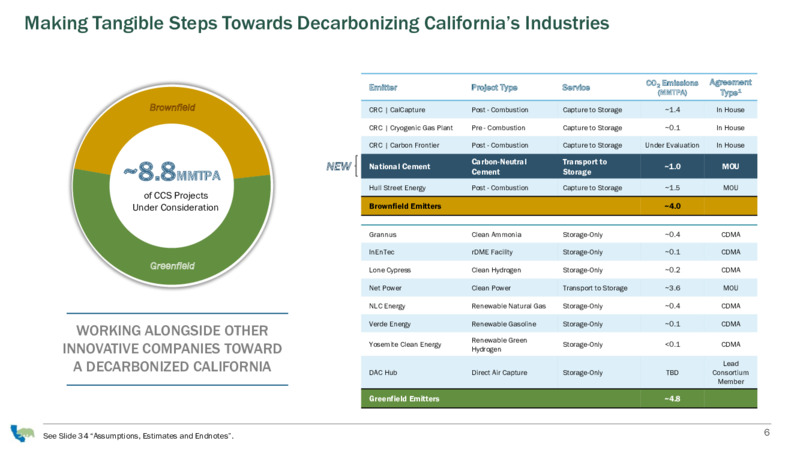Screen dimensions: 800x450
Task: Select the Clean Ammonia project type
Action: 496,235
